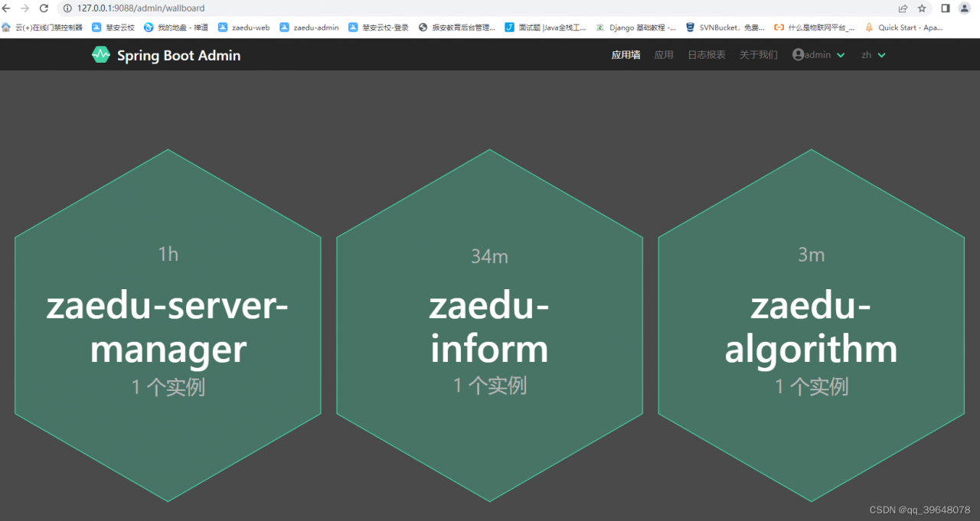Image resolution: width=980 pixels, height=521 pixels.
Task: Open the 什么是物联网平台 bookmark
Action: 815,28
